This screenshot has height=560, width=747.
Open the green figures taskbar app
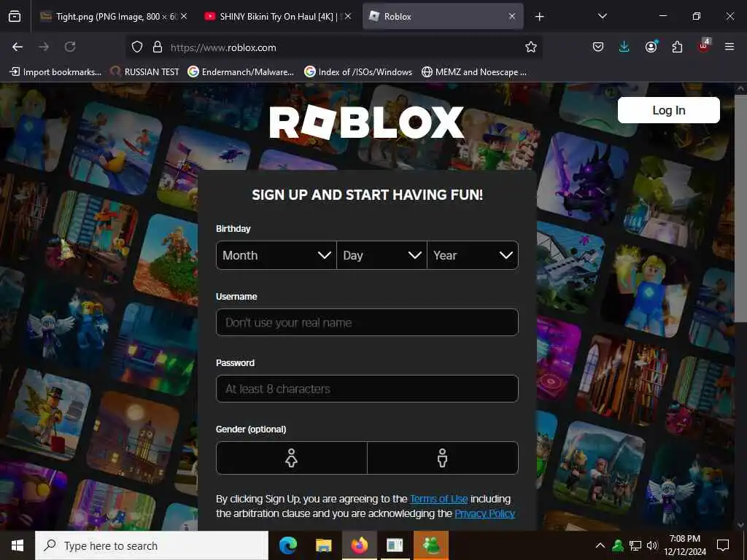[x=430, y=545]
